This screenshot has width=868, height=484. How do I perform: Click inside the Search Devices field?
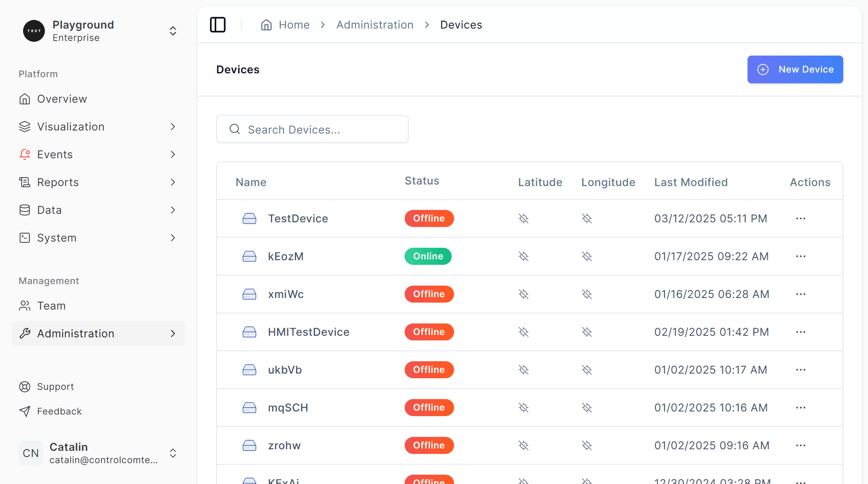point(312,129)
